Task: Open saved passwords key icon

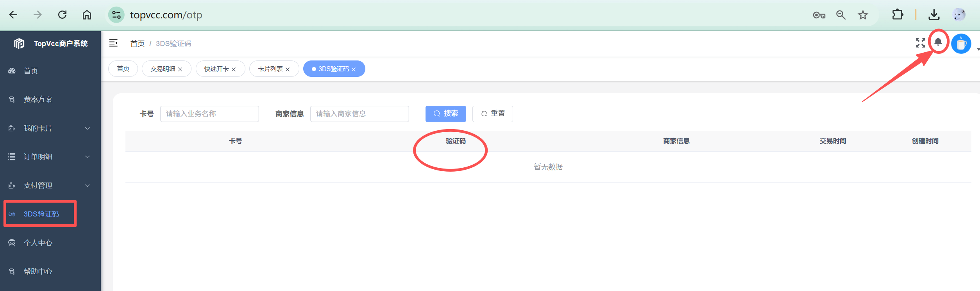Action: point(819,15)
